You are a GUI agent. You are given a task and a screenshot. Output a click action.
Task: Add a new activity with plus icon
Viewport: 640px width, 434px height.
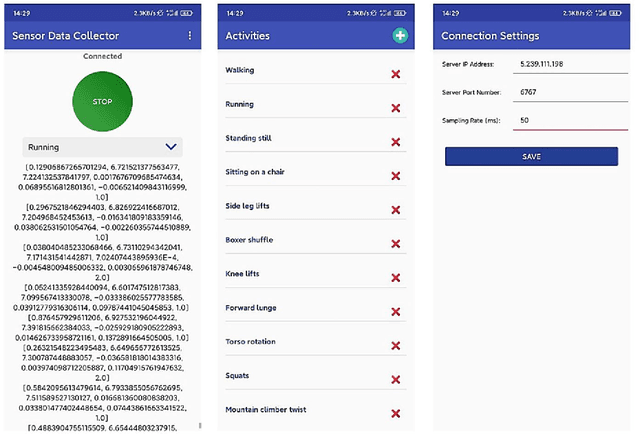pos(400,36)
